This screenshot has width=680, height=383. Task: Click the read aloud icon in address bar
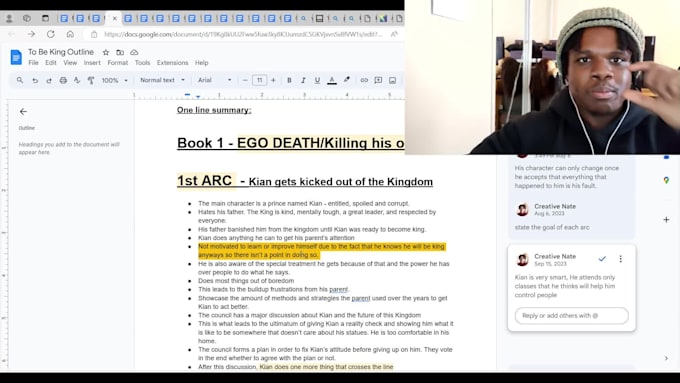(394, 34)
